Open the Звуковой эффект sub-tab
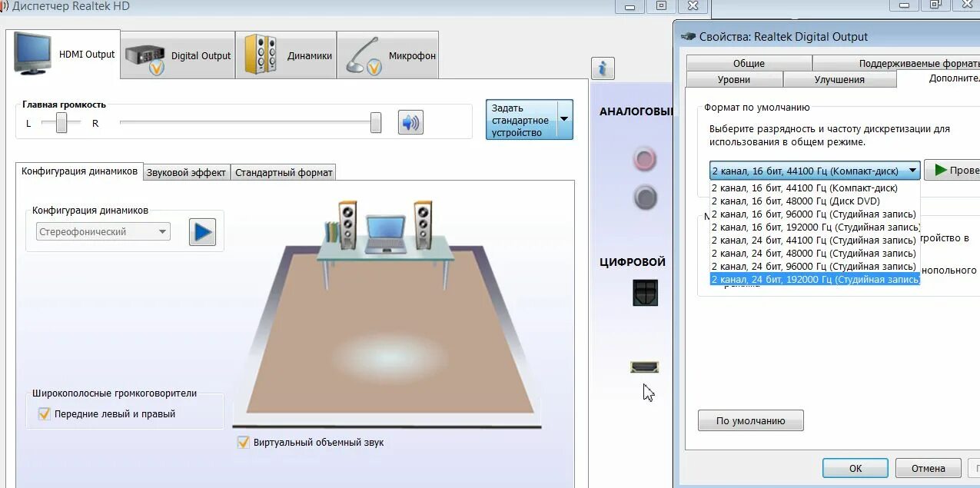980x488 pixels. pos(187,172)
